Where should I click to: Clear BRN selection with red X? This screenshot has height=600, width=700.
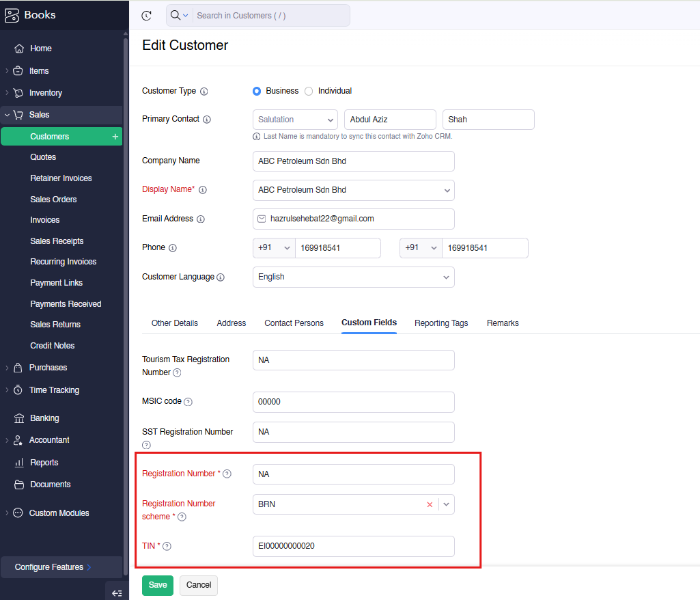coord(430,504)
